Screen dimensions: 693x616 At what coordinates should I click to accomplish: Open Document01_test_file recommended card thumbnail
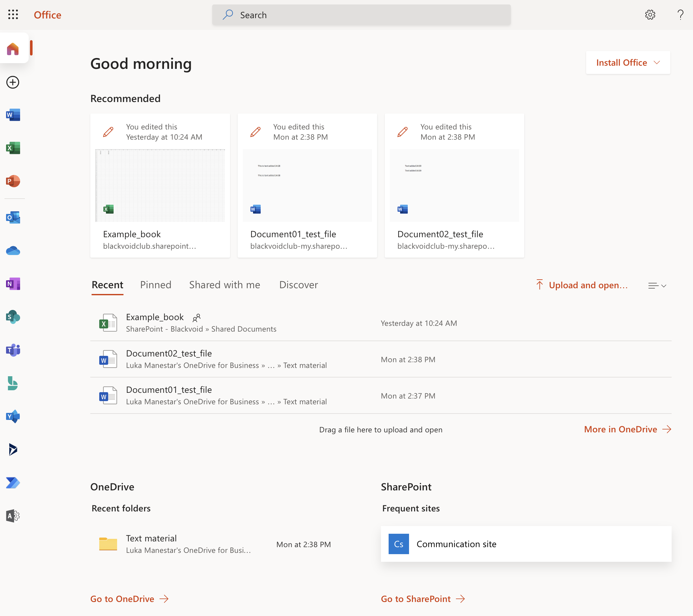coord(307,185)
